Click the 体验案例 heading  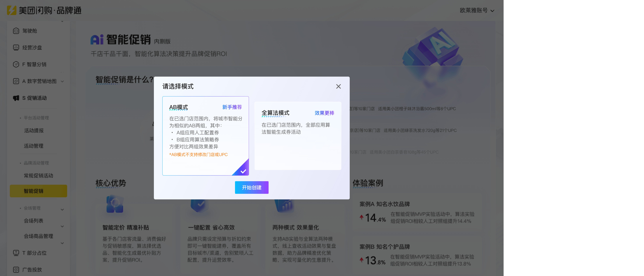(368, 183)
